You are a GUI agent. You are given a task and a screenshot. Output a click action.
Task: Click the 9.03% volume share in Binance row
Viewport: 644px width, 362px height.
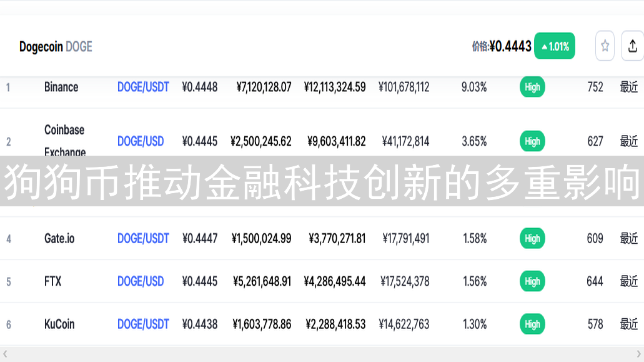[x=474, y=87]
